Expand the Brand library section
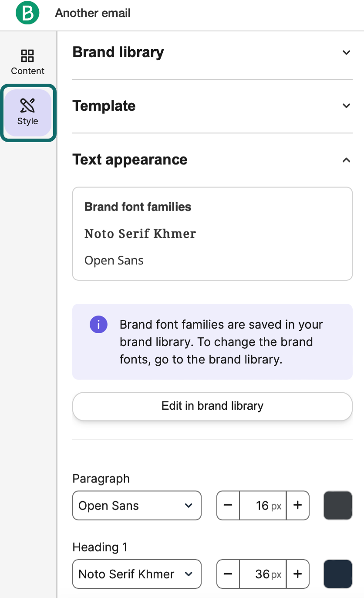This screenshot has width=364, height=598. tap(346, 52)
